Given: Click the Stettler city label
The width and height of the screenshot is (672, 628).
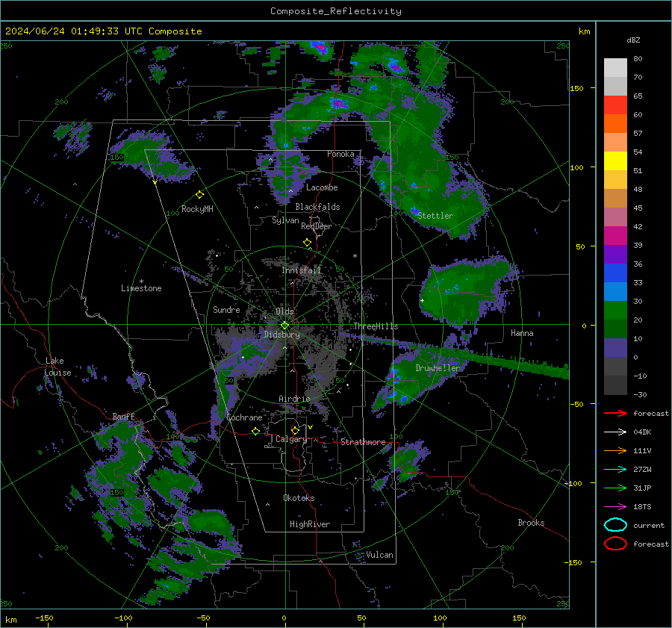Looking at the screenshot, I should pyautogui.click(x=435, y=216).
